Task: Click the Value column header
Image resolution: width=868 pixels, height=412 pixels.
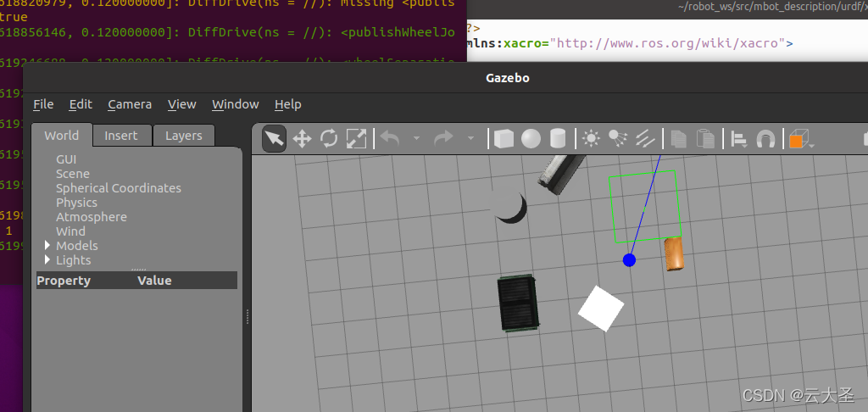Action: click(154, 281)
